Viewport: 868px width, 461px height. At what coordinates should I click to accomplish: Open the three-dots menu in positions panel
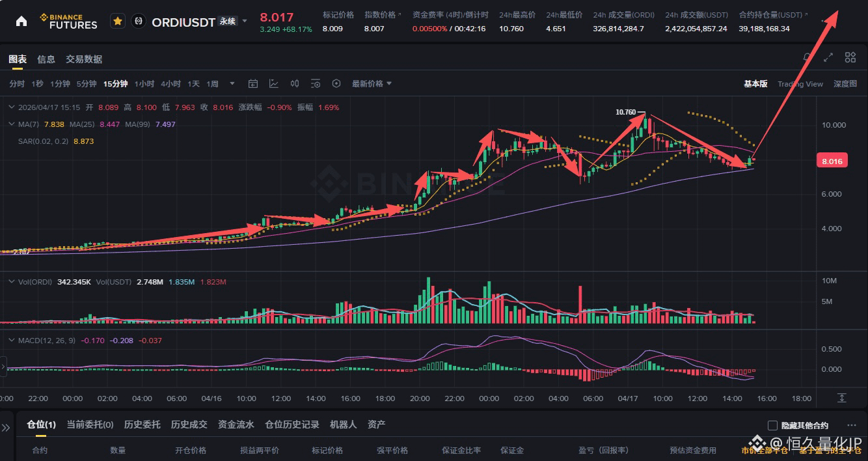click(x=852, y=425)
